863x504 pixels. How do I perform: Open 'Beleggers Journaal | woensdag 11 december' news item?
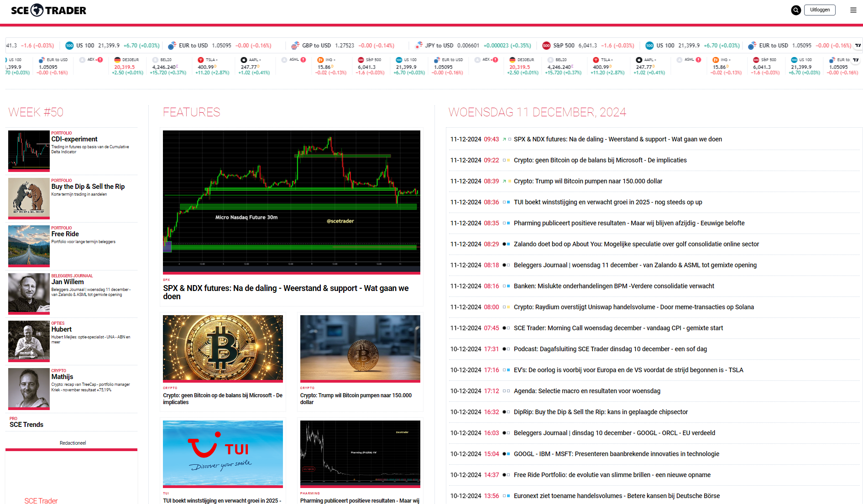click(x=635, y=265)
